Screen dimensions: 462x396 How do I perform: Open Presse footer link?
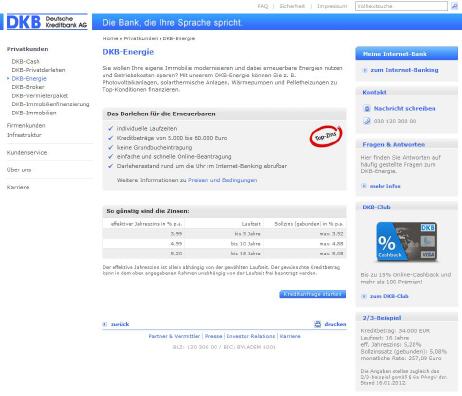tap(213, 336)
